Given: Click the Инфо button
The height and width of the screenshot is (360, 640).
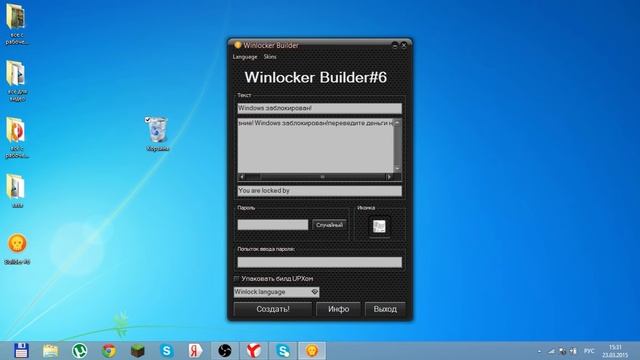Looking at the screenshot, I should [338, 309].
